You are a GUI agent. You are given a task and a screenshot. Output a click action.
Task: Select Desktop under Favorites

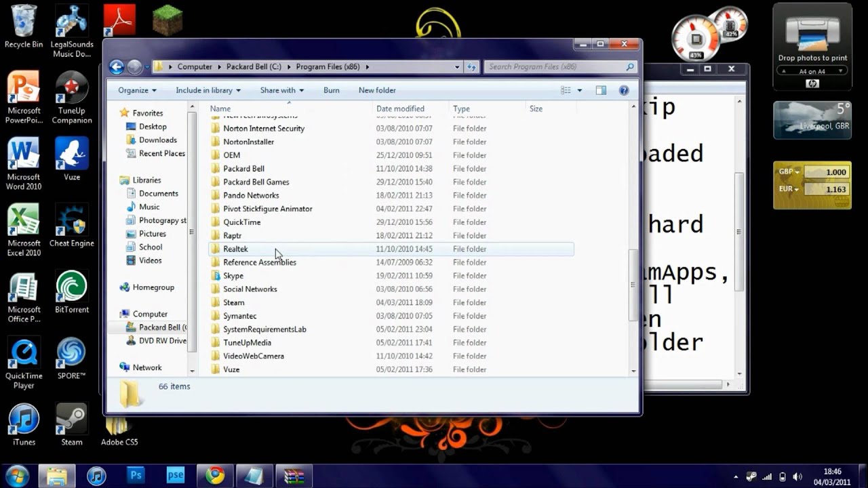click(153, 127)
